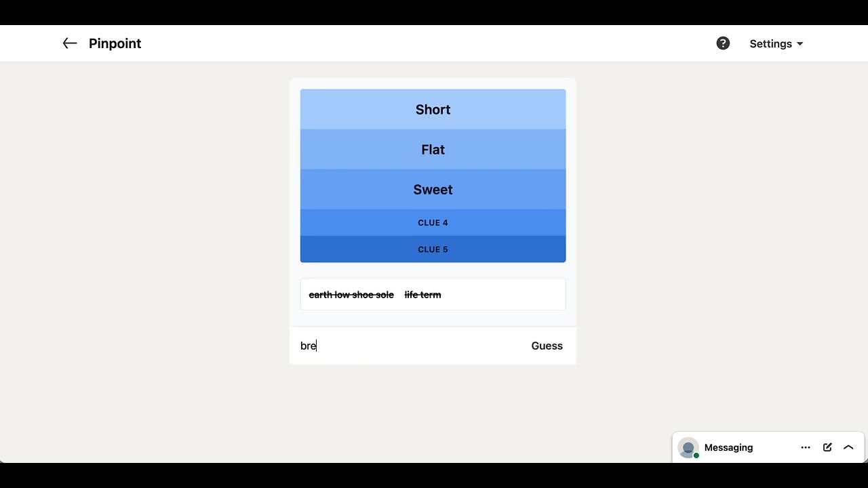Click the Messaging label text
868x488 pixels.
click(728, 447)
